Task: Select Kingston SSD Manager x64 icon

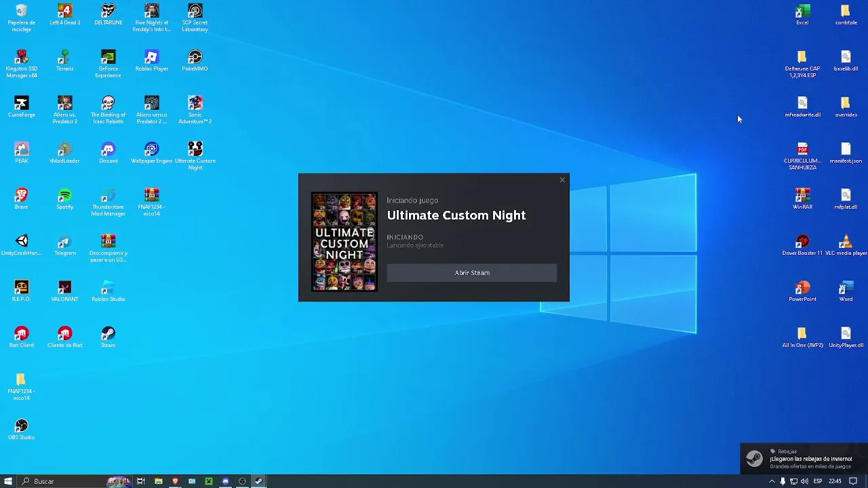Action: click(x=22, y=64)
